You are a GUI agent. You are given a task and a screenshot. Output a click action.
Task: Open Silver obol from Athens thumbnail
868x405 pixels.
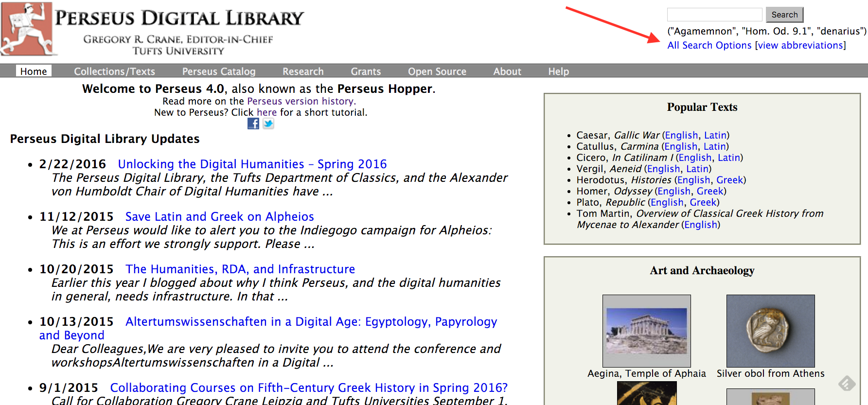(x=770, y=331)
